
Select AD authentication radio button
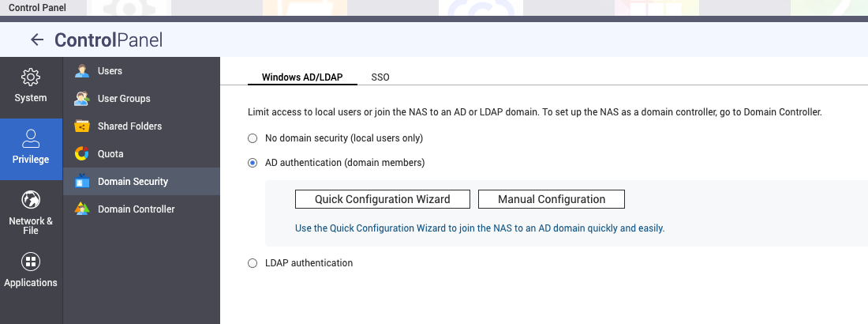point(253,163)
